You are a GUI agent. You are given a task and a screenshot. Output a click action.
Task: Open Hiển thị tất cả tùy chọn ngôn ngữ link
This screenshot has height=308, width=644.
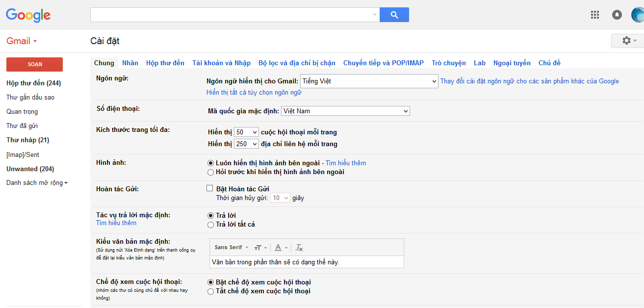pos(254,92)
